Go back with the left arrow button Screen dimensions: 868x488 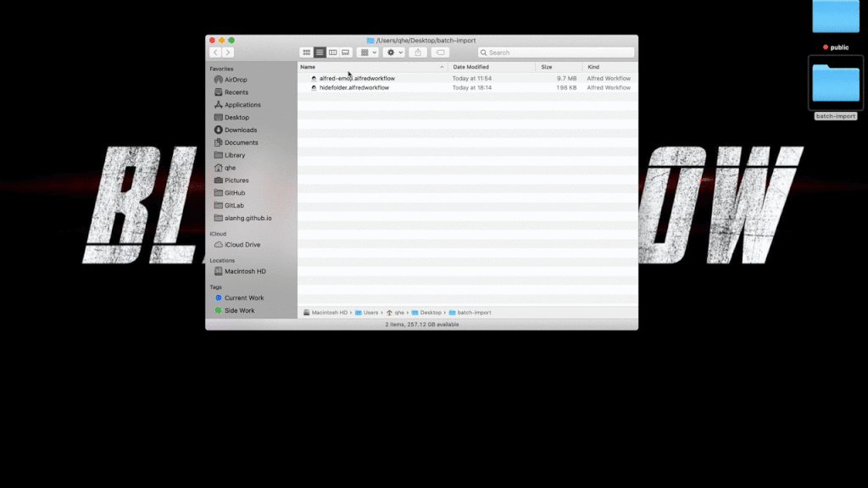(215, 53)
